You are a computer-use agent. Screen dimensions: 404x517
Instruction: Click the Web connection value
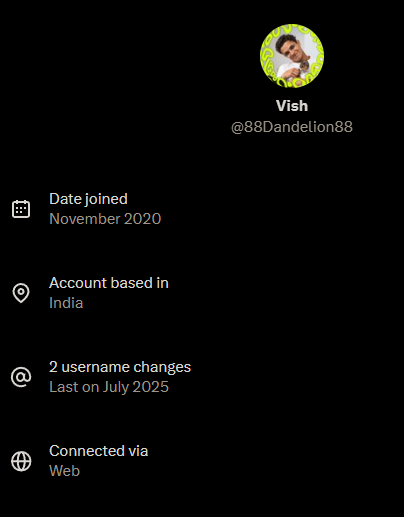(x=64, y=471)
